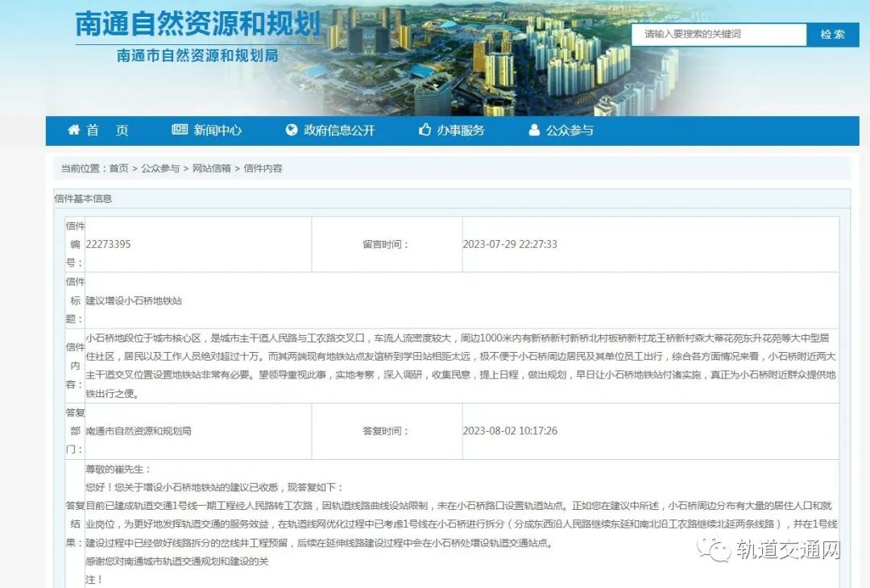The image size is (870, 588).
Task: Click the person icon beside 公众参与
Action: click(x=532, y=130)
